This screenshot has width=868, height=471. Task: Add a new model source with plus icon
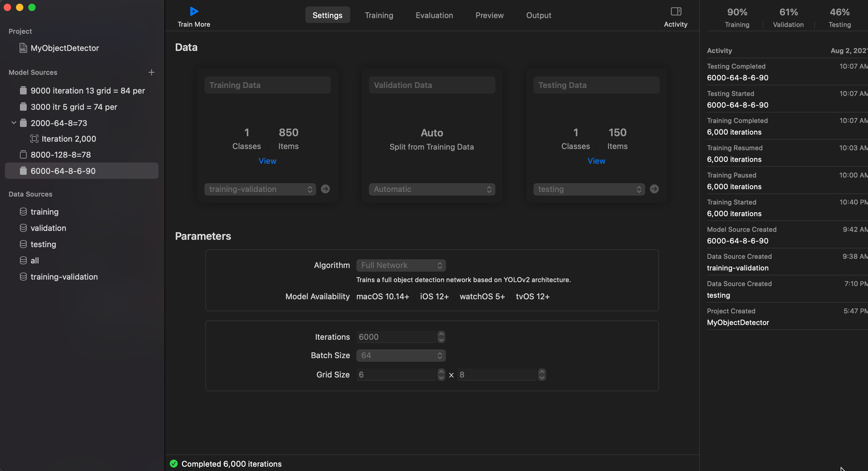click(151, 72)
